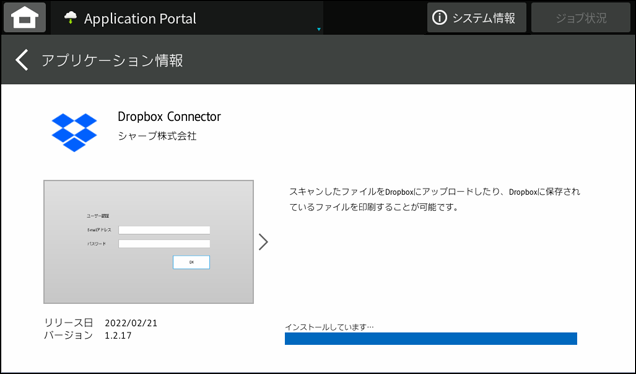Click the アプリケーション情報 header title

112,60
